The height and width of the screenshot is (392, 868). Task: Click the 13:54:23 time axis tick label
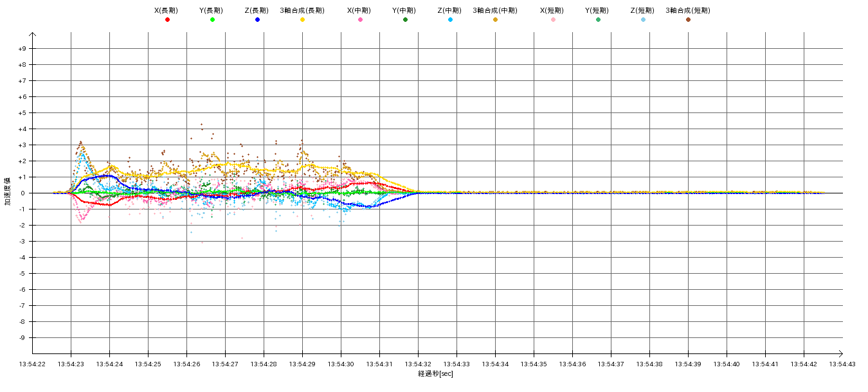pos(71,364)
